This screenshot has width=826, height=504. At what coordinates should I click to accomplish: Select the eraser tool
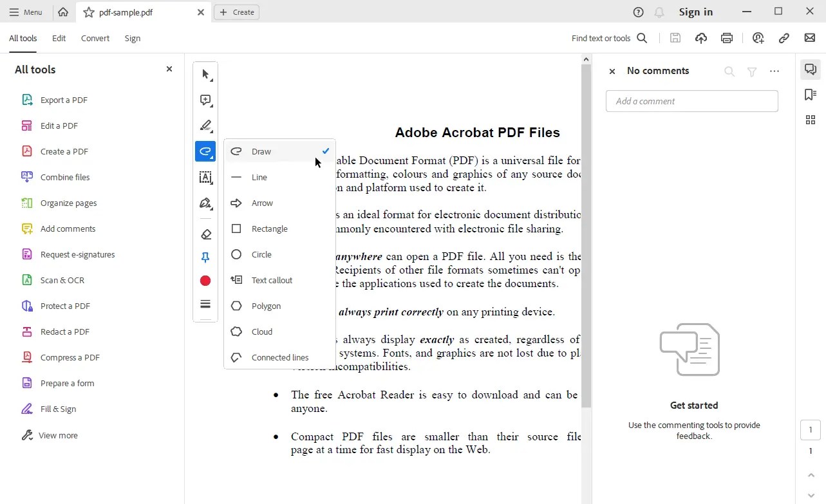(x=205, y=234)
